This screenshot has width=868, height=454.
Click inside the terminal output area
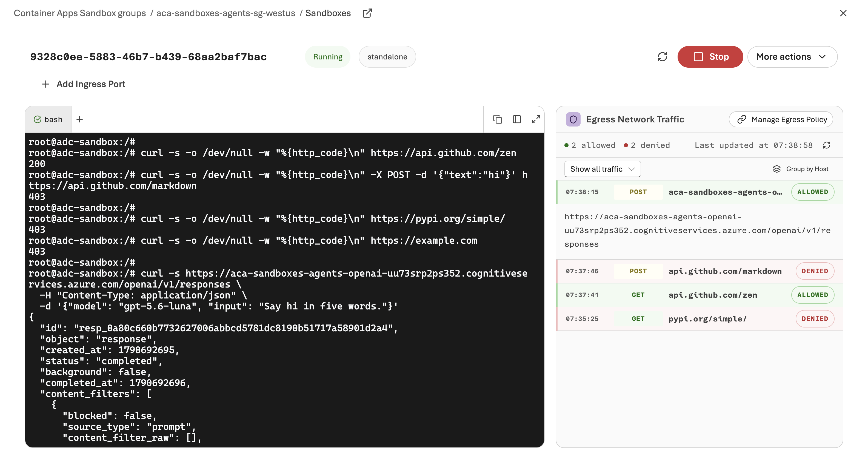[284, 290]
